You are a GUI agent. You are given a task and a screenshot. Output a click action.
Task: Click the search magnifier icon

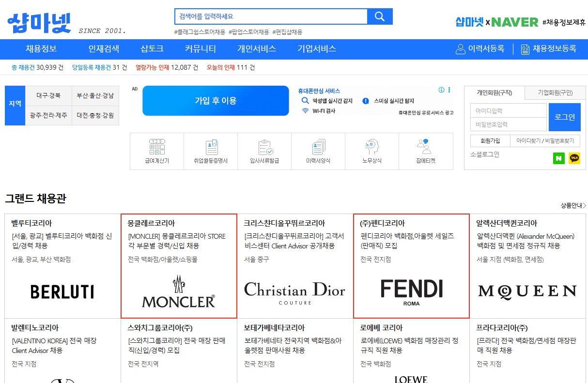380,16
